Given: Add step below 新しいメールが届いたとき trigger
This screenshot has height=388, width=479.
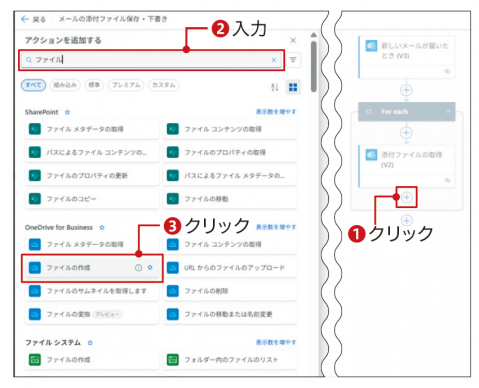Looking at the screenshot, I should [x=406, y=90].
